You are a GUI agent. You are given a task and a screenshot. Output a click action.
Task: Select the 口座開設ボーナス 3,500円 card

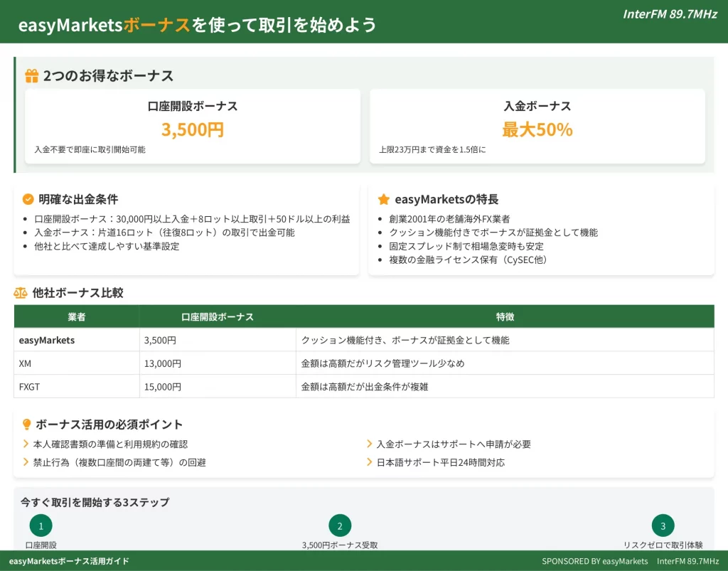tap(193, 127)
